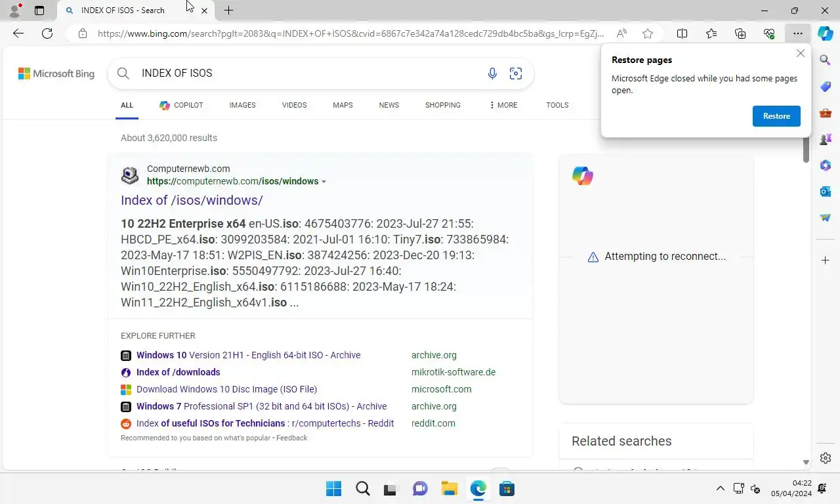This screenshot has width=840, height=504.
Task: Open the sidebar Tools briefcase icon
Action: pyautogui.click(x=826, y=113)
